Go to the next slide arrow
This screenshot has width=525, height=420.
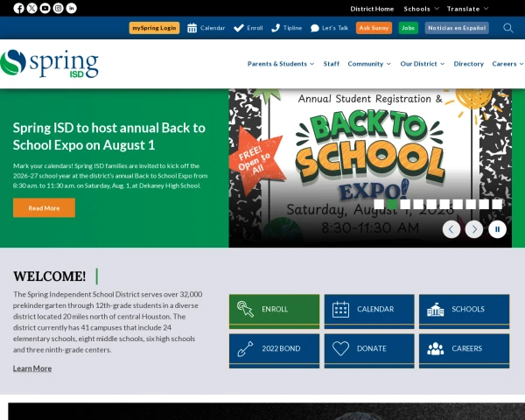click(x=474, y=229)
